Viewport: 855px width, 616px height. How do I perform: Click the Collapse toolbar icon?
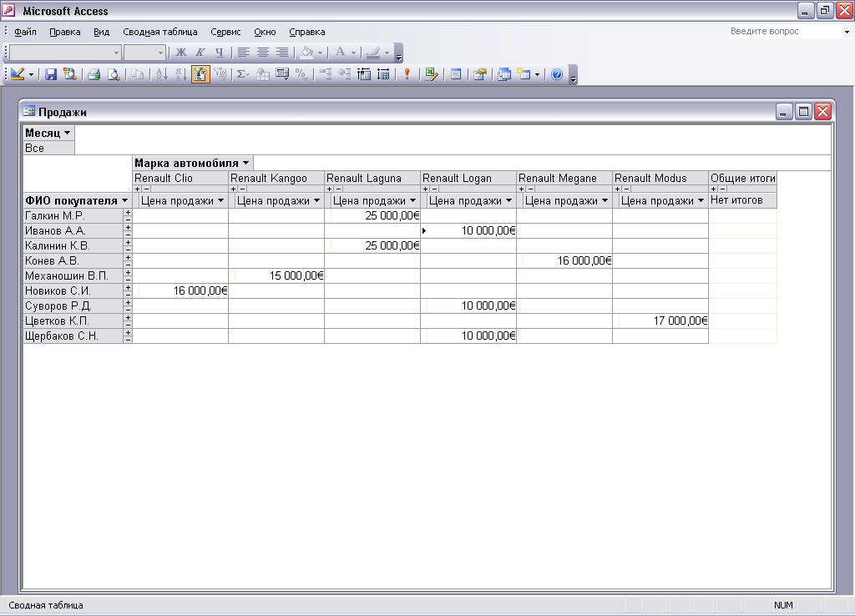[x=325, y=74]
